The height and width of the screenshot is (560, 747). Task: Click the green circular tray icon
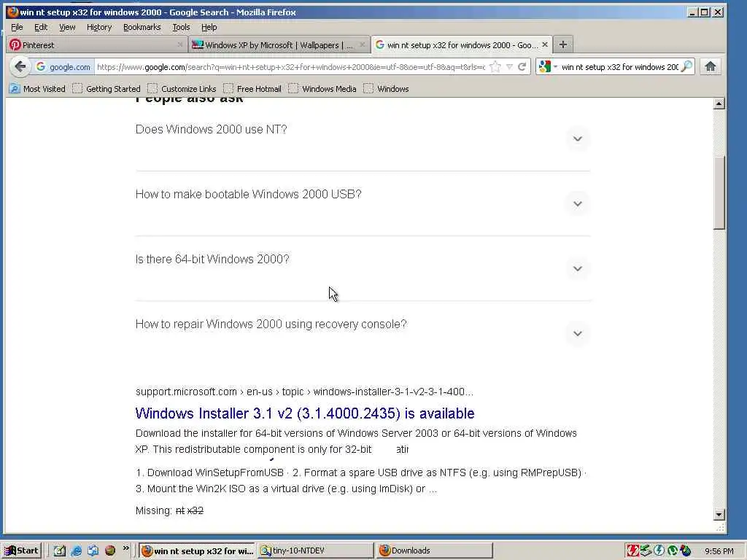coord(672,551)
